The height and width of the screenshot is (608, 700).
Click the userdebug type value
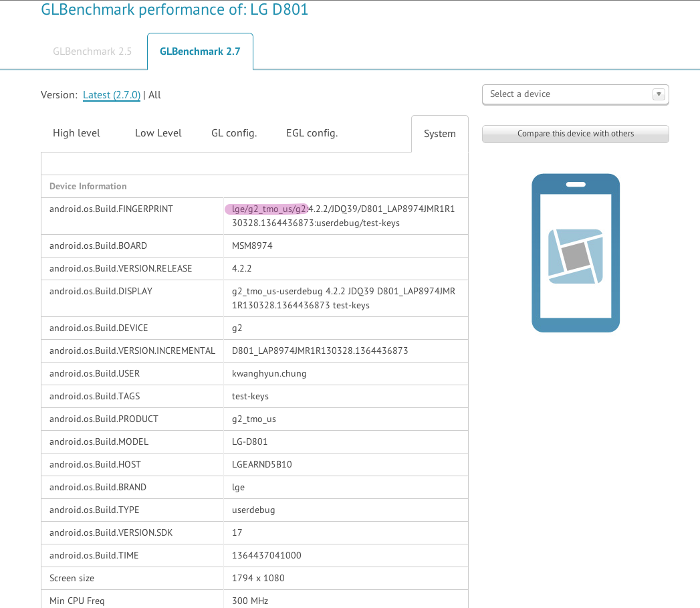(253, 510)
